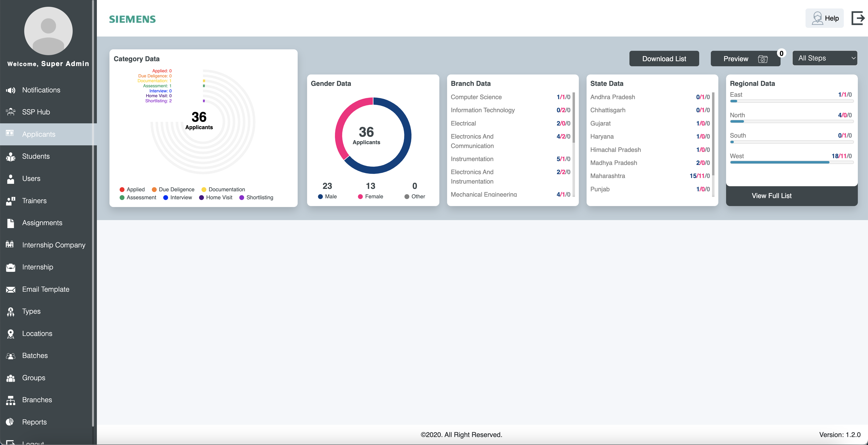Viewport: 868px width, 445px height.
Task: Click the SSP Hub sidebar icon
Action: click(10, 112)
